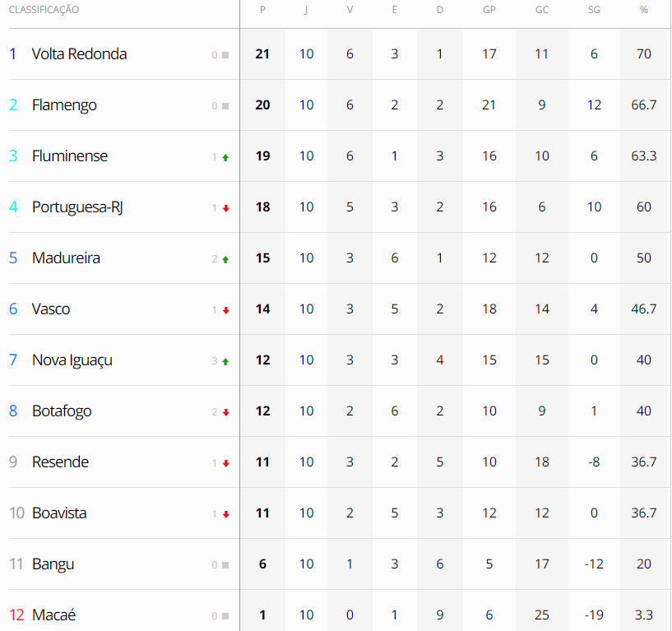Click the red down arrow beside Botafogo

(x=225, y=412)
